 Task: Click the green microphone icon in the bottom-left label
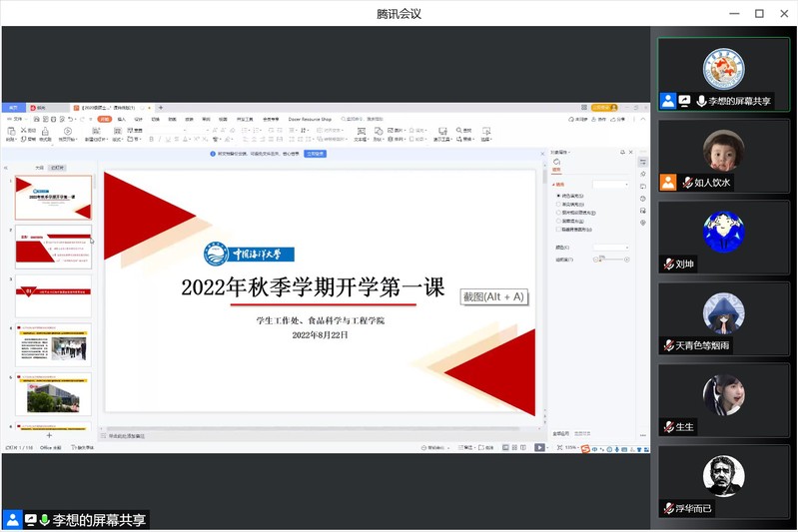[x=44, y=520]
